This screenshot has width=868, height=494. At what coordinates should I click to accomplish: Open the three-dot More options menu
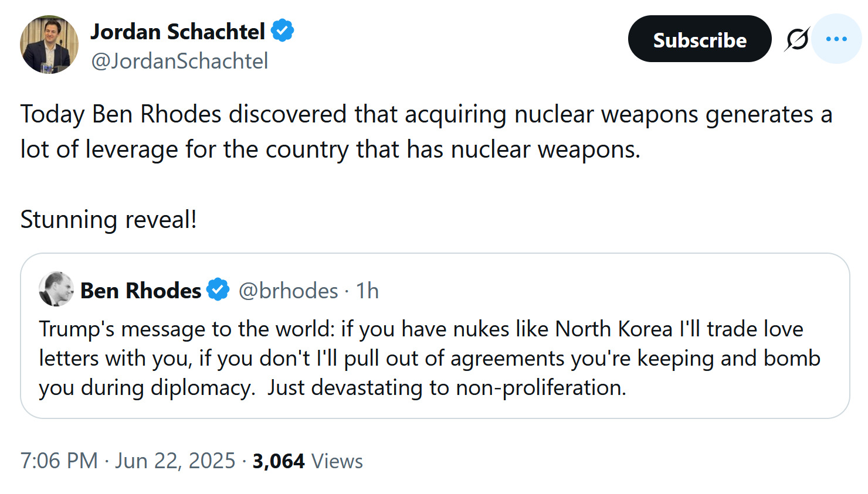(836, 39)
